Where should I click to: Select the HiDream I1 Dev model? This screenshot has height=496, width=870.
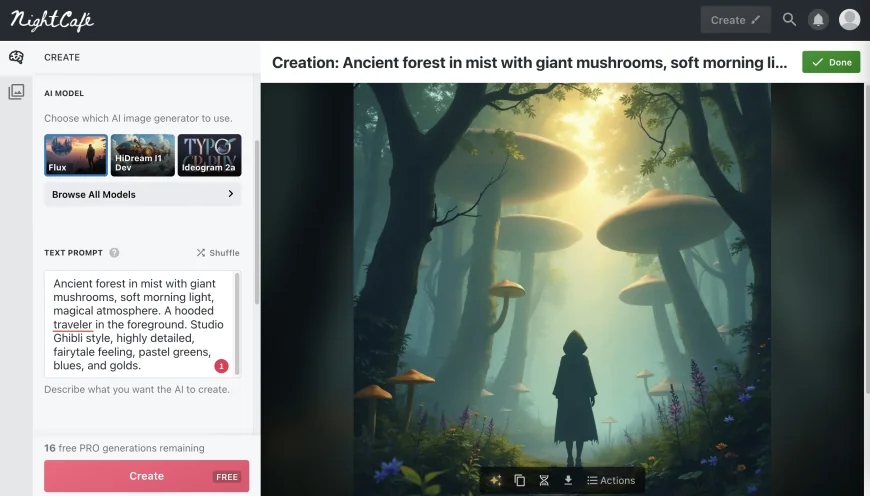pyautogui.click(x=142, y=155)
